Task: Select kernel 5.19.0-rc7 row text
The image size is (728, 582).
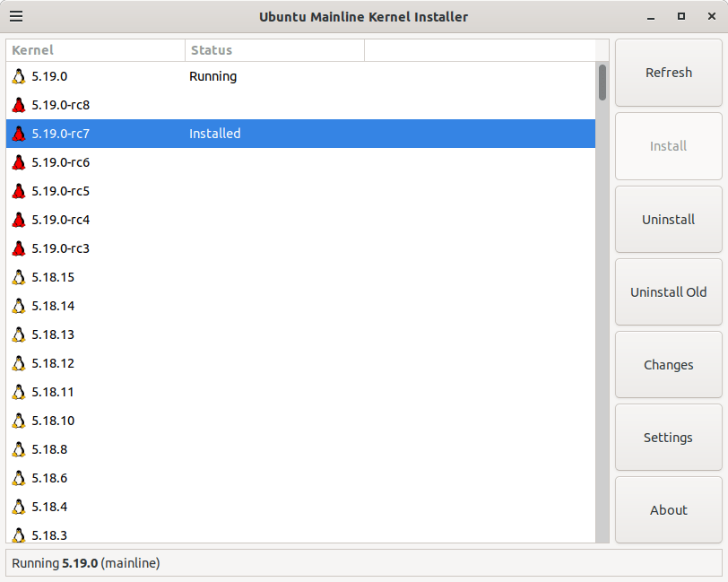Action: [60, 134]
